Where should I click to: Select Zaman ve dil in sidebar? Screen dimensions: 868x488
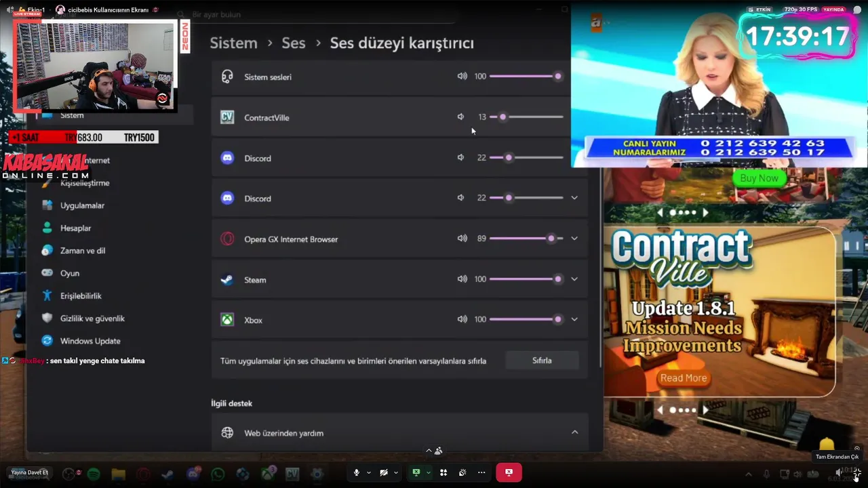click(x=83, y=250)
